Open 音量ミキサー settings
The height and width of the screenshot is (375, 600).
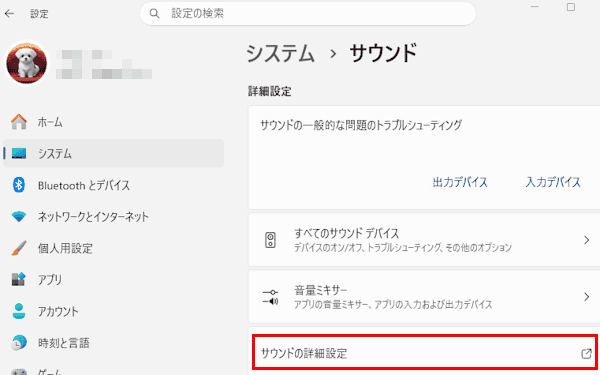point(424,297)
